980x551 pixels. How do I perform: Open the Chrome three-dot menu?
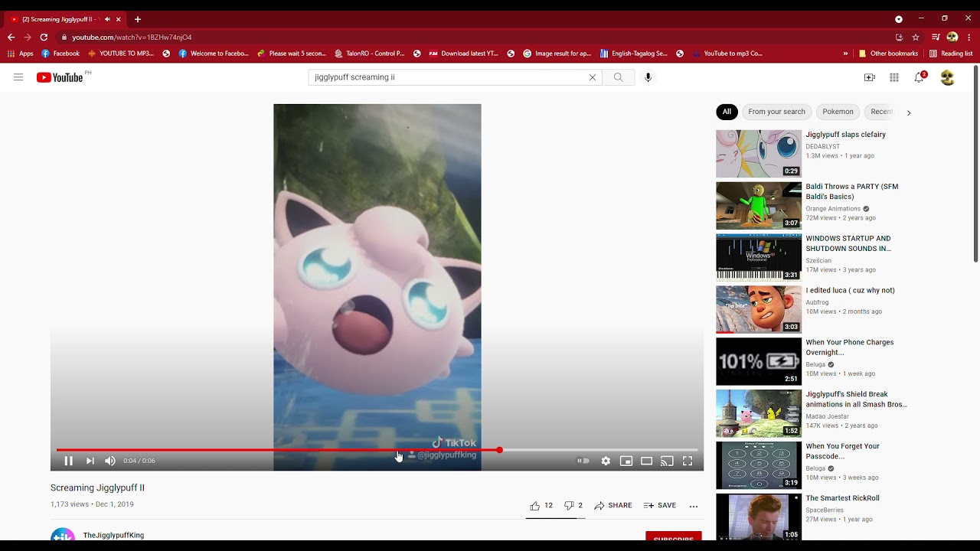[x=969, y=37]
